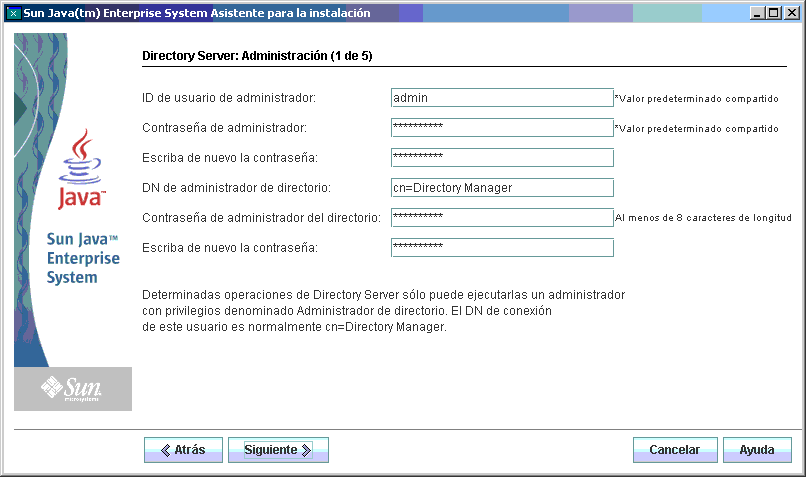Click label Contraseña de administrador del directorio
This screenshot has height=477, width=806.
pos(262,217)
